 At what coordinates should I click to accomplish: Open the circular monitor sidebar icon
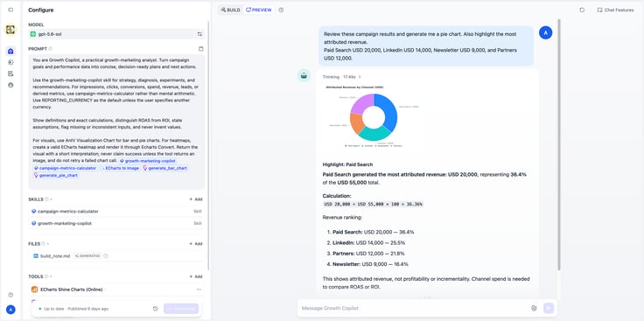pos(10,85)
